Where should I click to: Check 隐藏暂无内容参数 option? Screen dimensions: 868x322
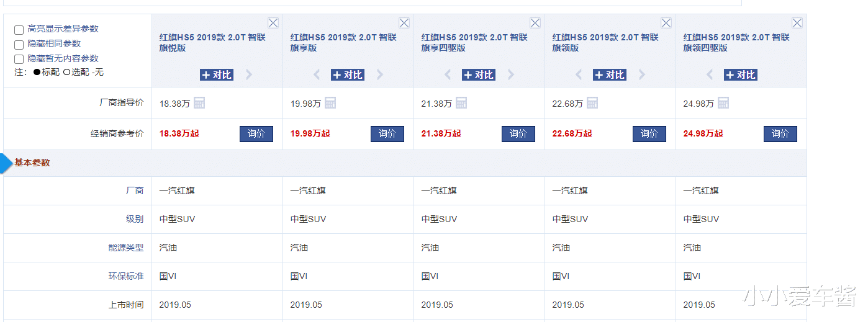19,60
